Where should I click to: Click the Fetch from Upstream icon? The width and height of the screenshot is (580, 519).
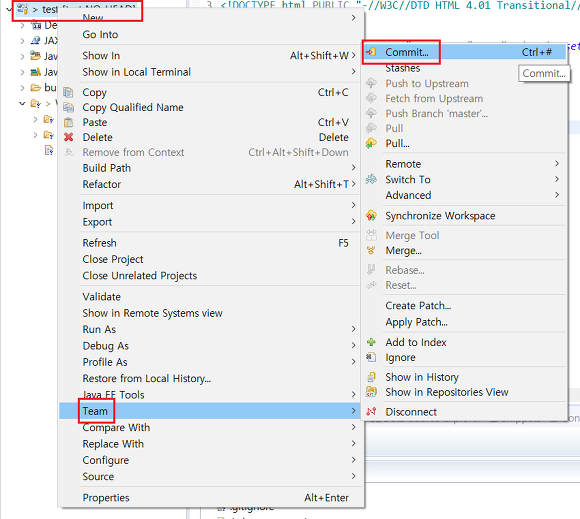371,98
